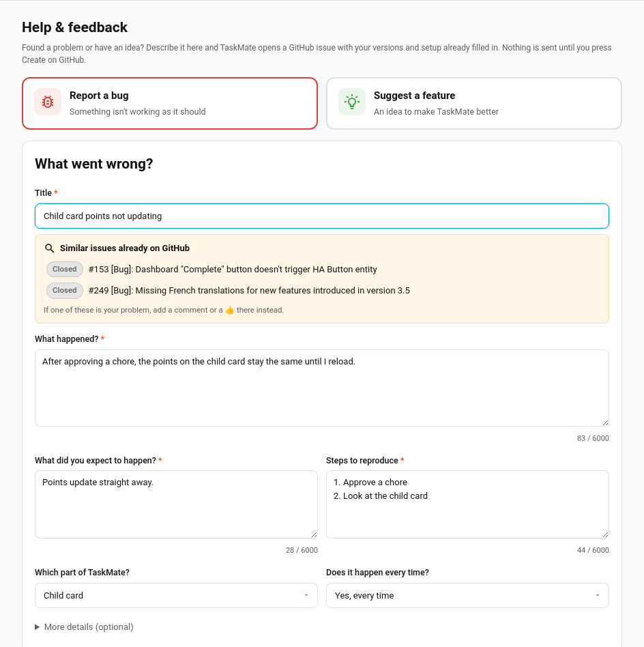The image size is (644, 647).
Task: Open issue #249 Missing French translations
Action: [x=249, y=291]
